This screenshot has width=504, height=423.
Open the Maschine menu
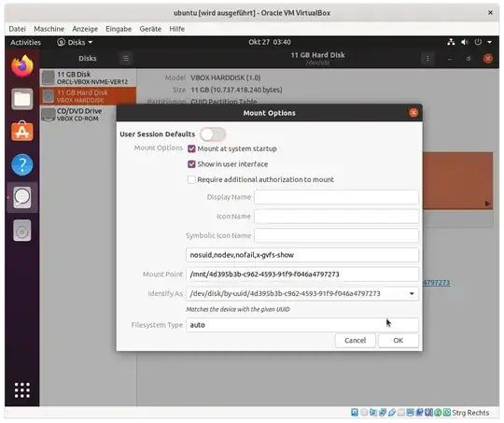click(x=49, y=29)
